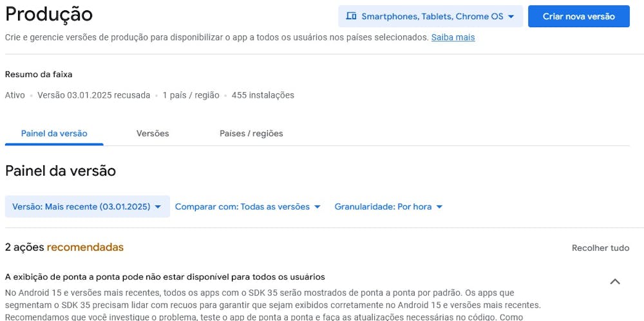Open the Versão: Mais recente (03.01.2025) filter
The height and width of the screenshot is (321, 644).
click(x=88, y=206)
